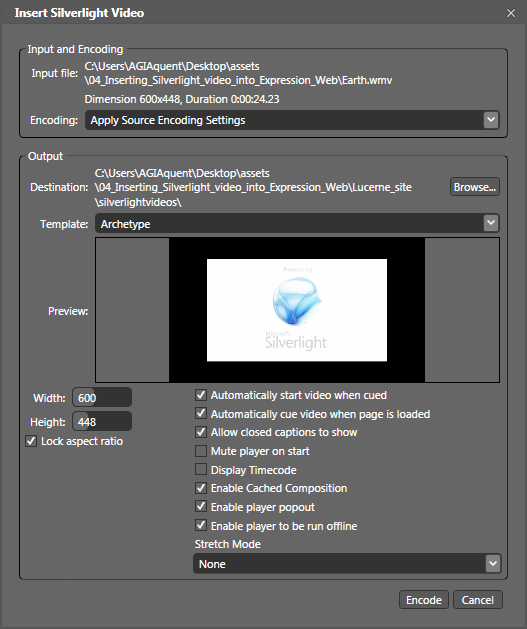Click the Browse button for destination
527x629 pixels.
[x=475, y=187]
